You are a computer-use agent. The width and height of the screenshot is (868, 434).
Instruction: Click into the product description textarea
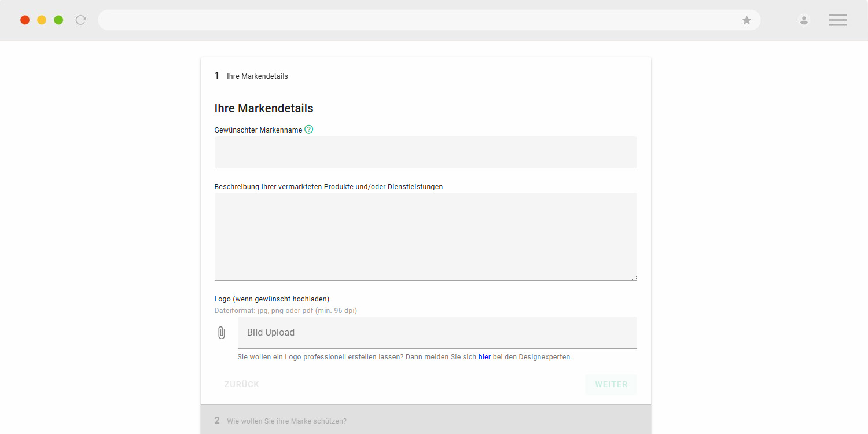pos(426,237)
